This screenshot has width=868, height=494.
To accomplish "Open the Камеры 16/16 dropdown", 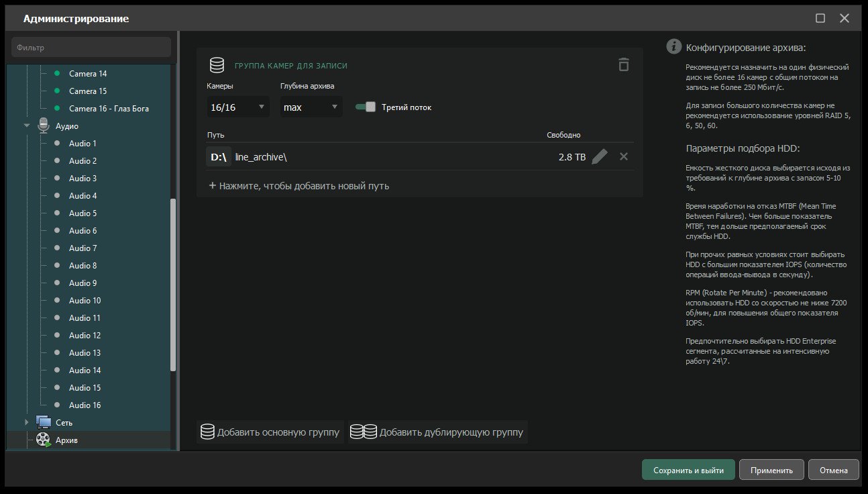I will pos(239,107).
